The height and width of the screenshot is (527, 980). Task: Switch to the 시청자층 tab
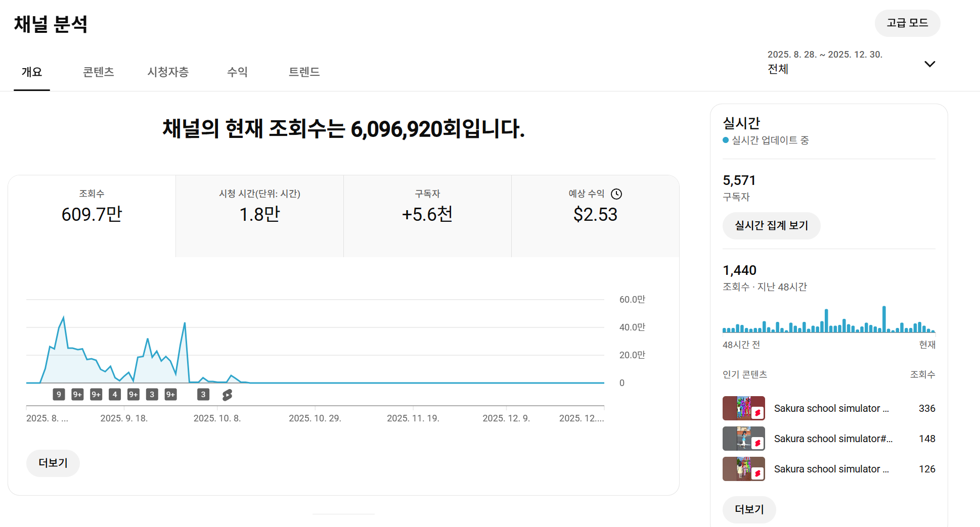point(168,72)
